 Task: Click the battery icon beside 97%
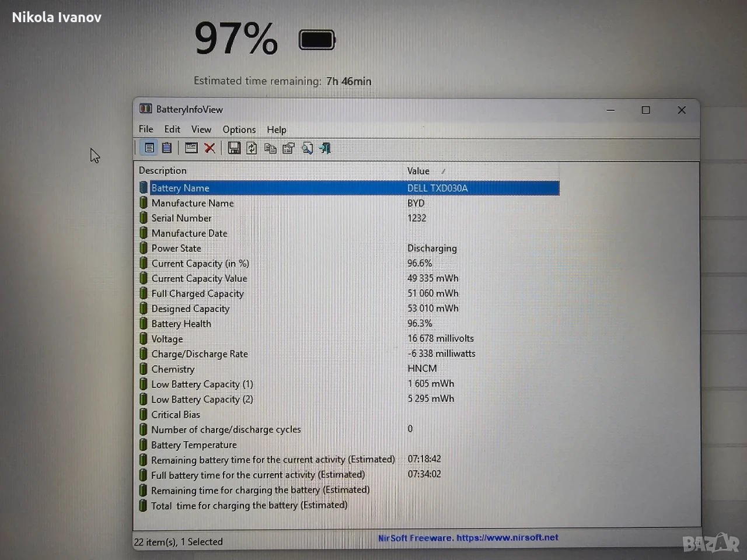click(317, 40)
